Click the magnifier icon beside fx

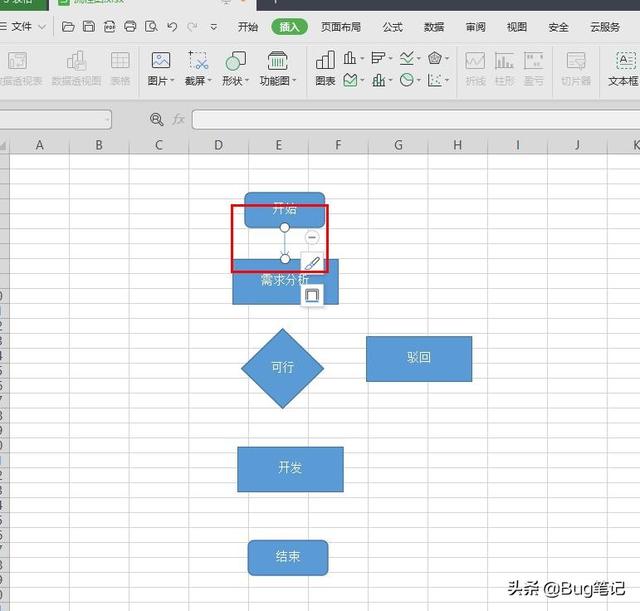[x=156, y=119]
